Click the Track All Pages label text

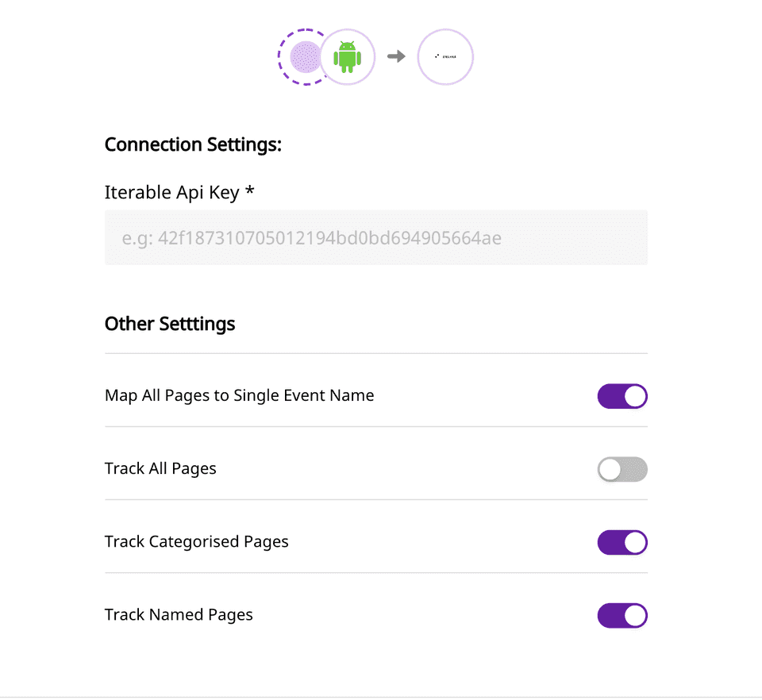pos(160,468)
